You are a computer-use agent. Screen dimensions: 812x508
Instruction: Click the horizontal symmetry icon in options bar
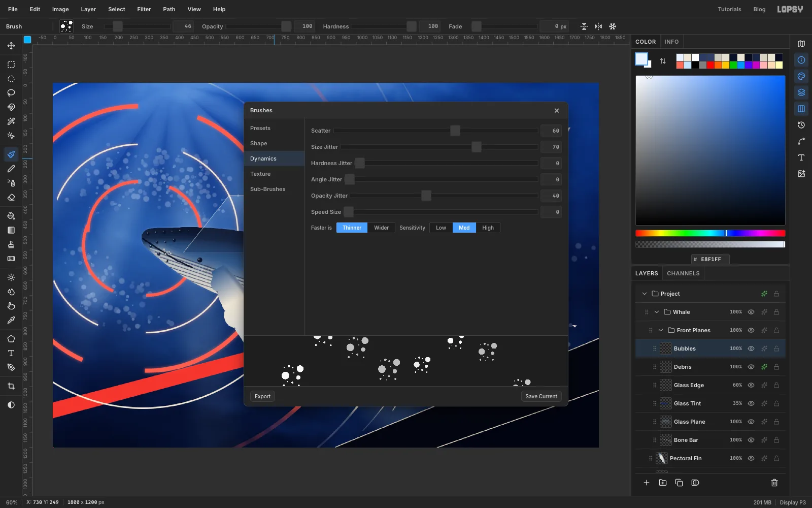pyautogui.click(x=598, y=26)
